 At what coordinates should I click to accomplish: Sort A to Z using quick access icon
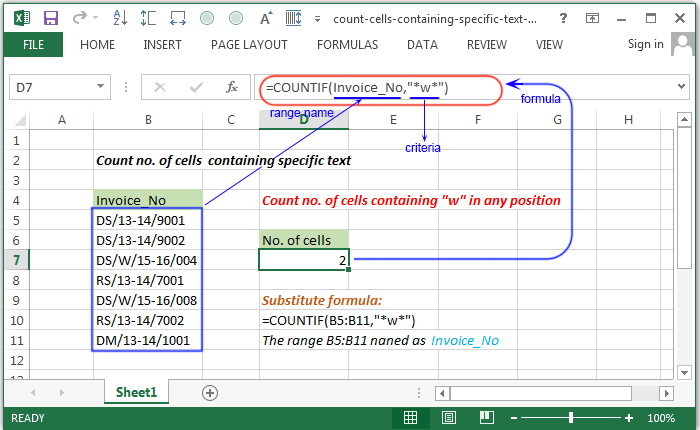click(x=120, y=18)
